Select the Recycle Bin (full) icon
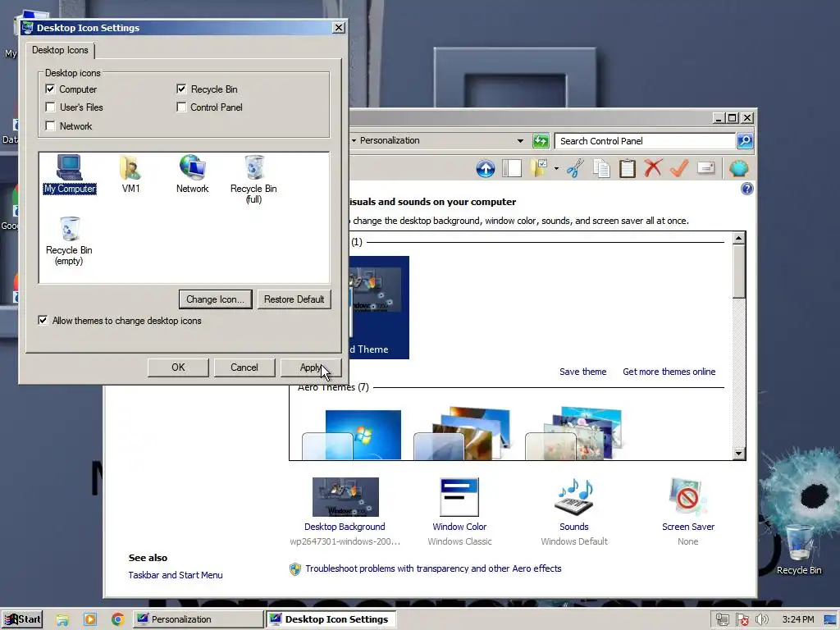The width and height of the screenshot is (840, 630). [254, 180]
